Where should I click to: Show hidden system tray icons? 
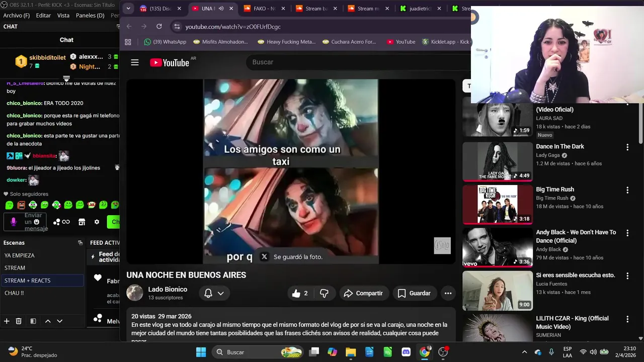[524, 352]
